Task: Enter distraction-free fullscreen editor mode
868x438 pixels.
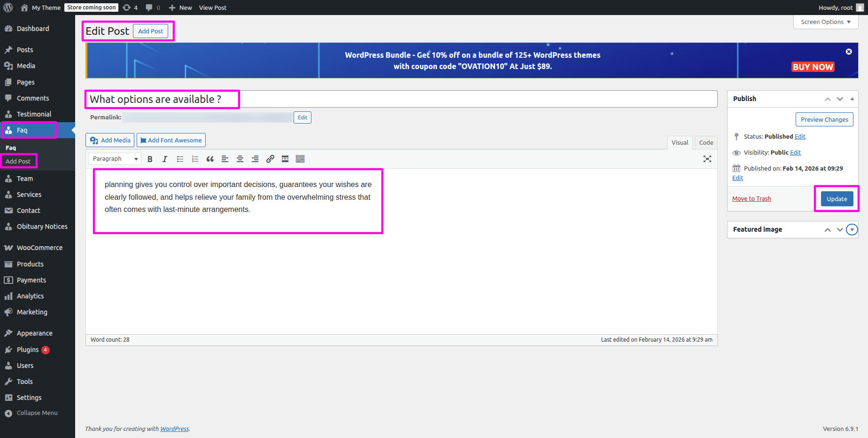Action: (x=707, y=159)
